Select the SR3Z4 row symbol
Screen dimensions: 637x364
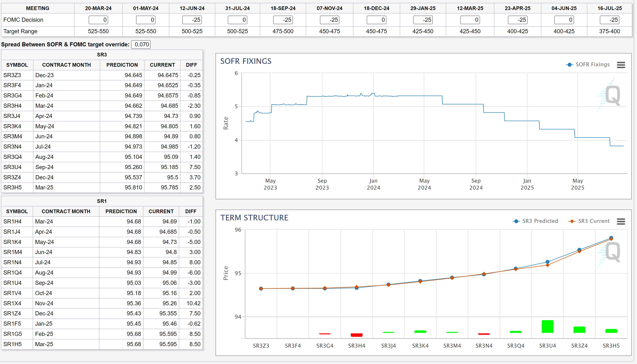point(12,177)
